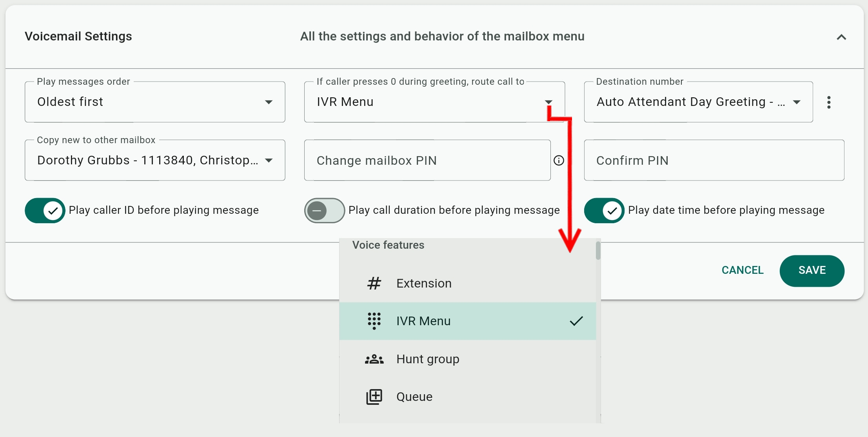Screen dimensions: 868x437
Task: Select Hunt group from the list
Action: [428, 359]
